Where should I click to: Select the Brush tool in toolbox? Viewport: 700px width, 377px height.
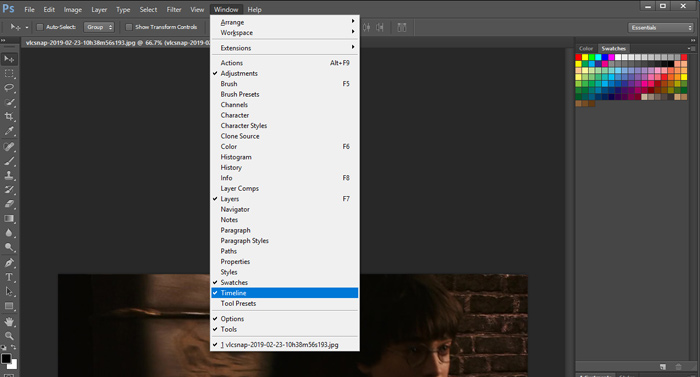point(9,161)
